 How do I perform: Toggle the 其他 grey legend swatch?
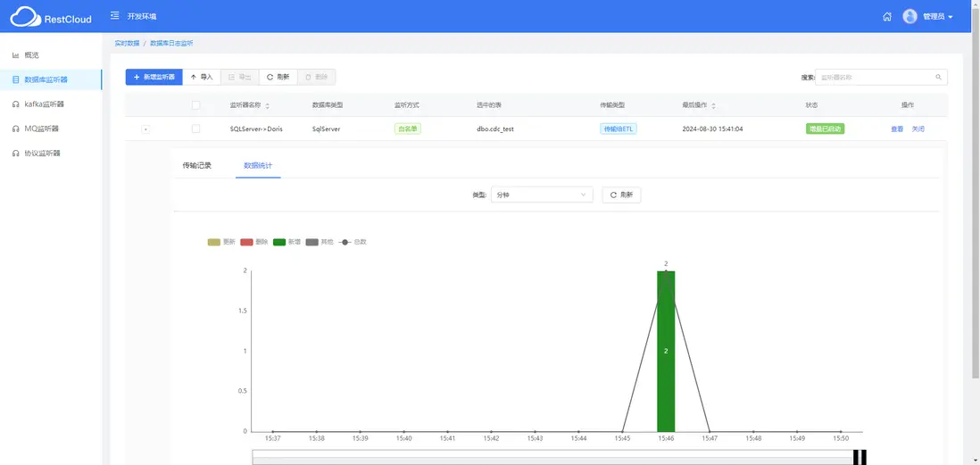311,242
